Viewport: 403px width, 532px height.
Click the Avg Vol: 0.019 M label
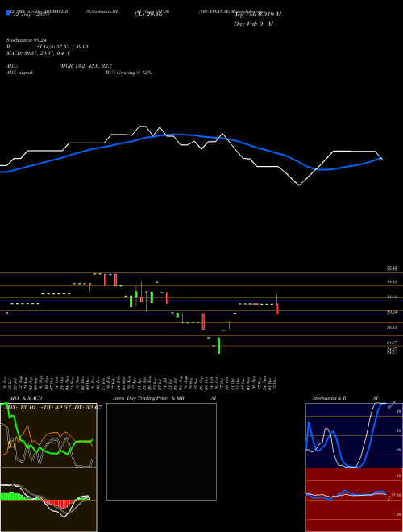(257, 15)
